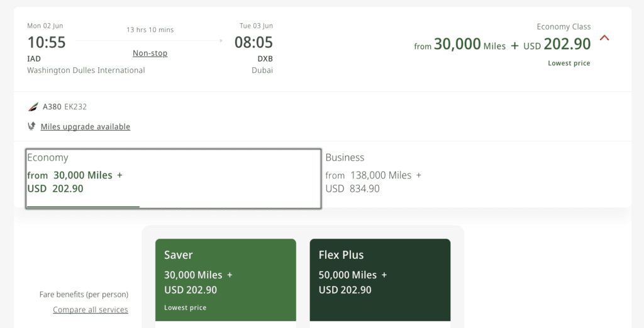Screen dimensions: 644x328
Task: Click the Dubai DXB destination label
Action: point(262,65)
